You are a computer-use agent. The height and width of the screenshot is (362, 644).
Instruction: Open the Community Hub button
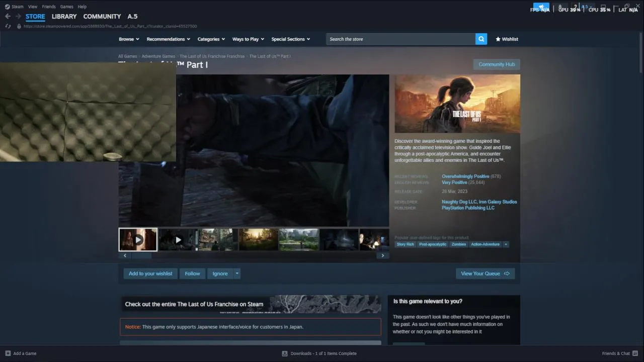pyautogui.click(x=497, y=64)
